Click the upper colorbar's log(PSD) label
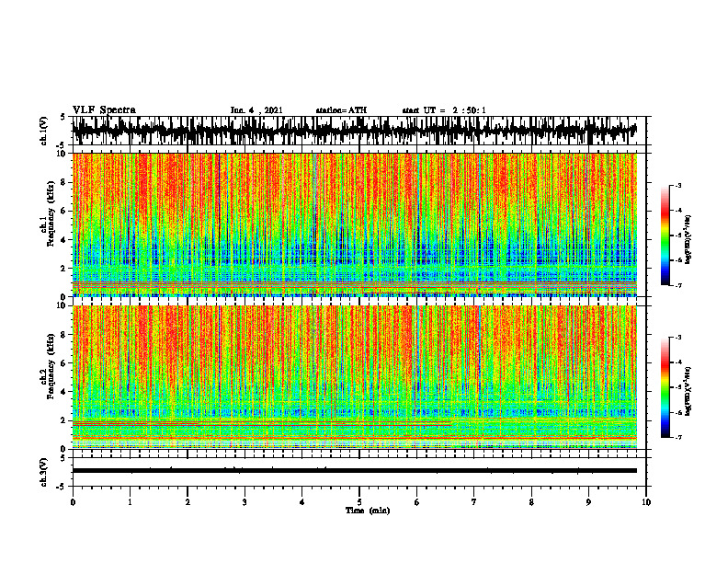Image resolution: width=728 pixels, height=563 pixels. 688,239
